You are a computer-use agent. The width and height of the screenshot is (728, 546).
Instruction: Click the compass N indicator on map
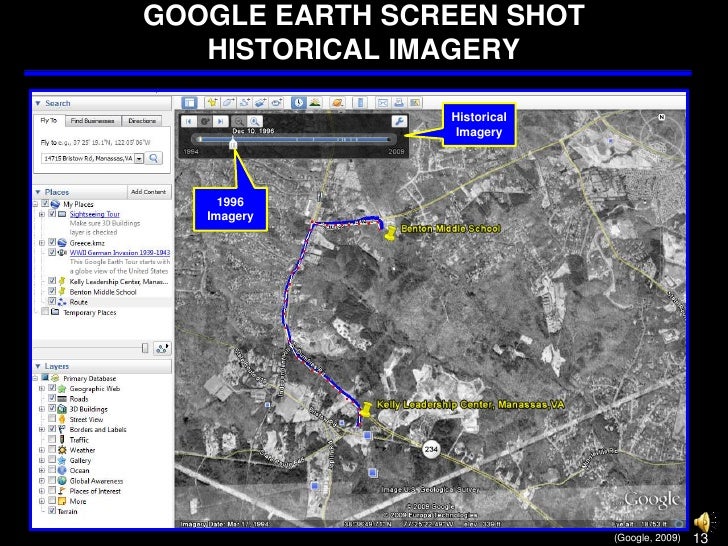coord(662,117)
